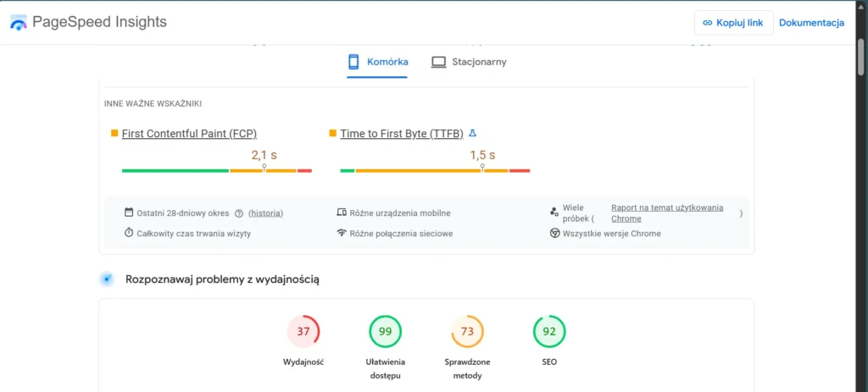868x392 pixels.
Task: Click the PageSpeed Insights title text
Action: [100, 22]
